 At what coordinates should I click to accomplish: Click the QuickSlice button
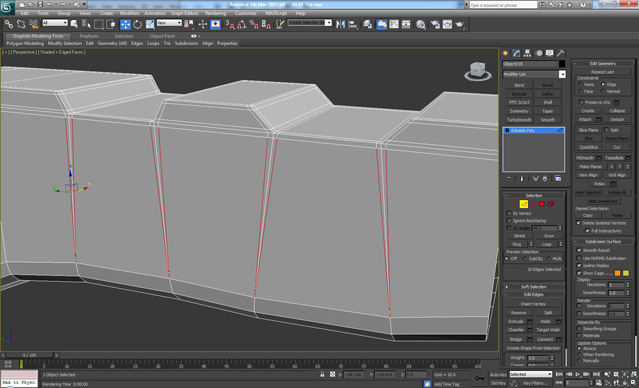[588, 147]
